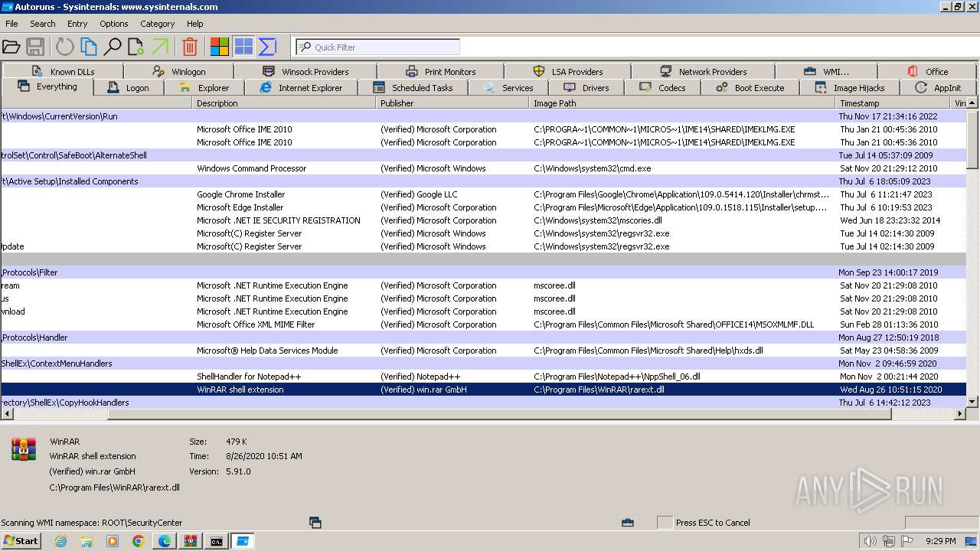Screen dimensions: 980x551
Task: Click inside the Quick Filter box
Action: [x=377, y=47]
